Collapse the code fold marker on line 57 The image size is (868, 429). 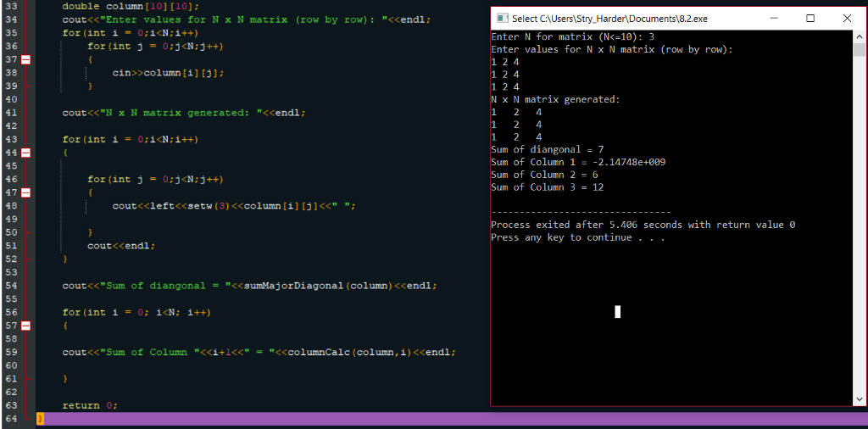[x=26, y=326]
